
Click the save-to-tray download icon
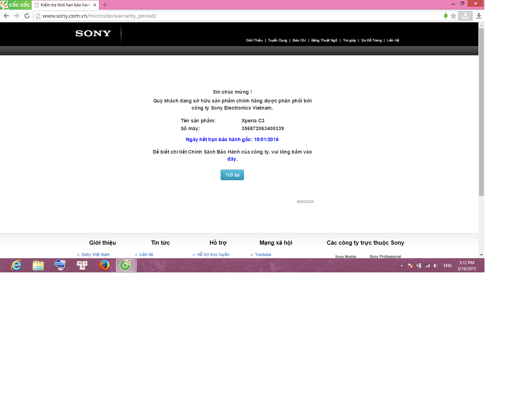465,16
